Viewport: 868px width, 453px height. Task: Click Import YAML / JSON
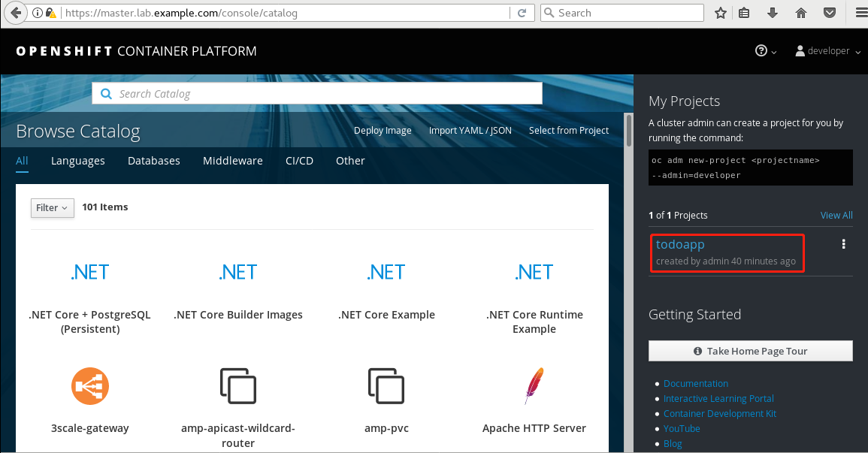pos(470,131)
